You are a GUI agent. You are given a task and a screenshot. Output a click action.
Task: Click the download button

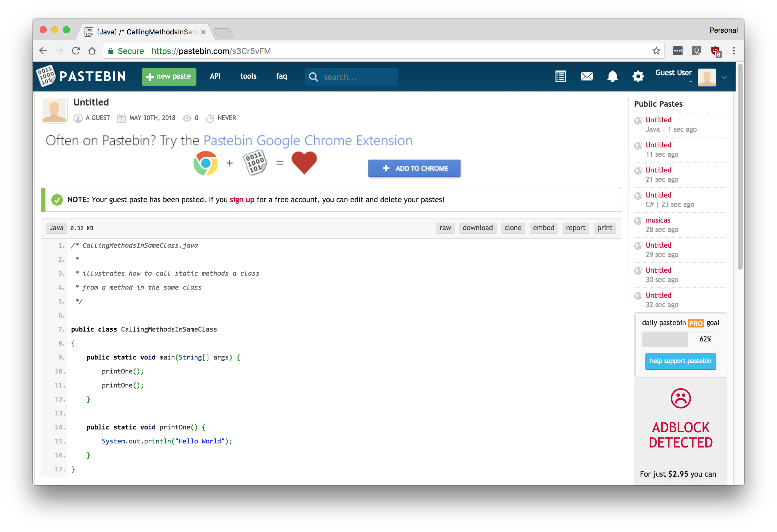pyautogui.click(x=477, y=228)
